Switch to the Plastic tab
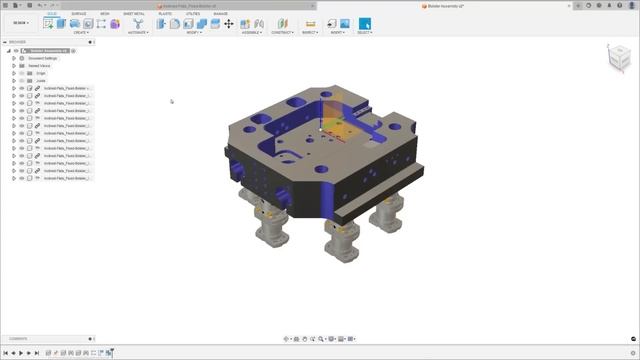640x360 pixels. [165, 13]
